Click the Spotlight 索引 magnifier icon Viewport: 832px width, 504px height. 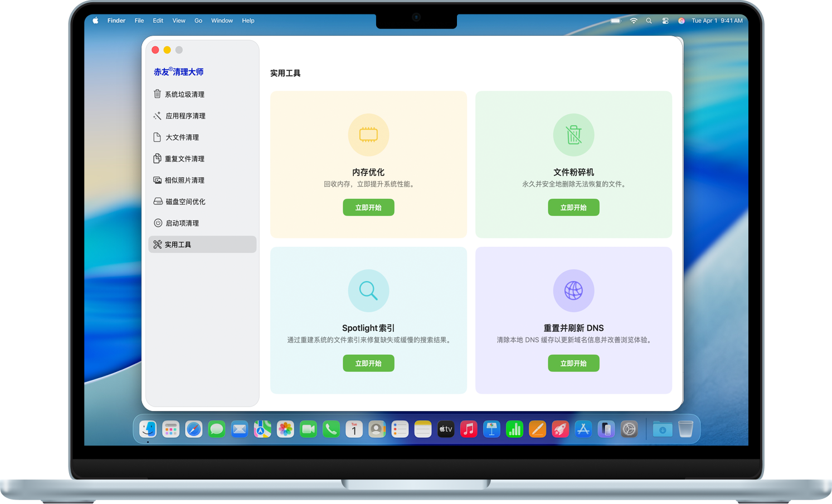(x=368, y=290)
